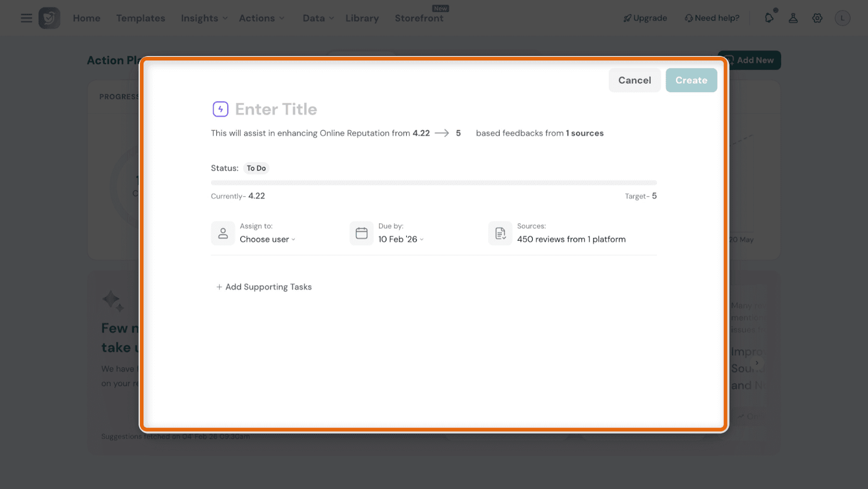Click the Enter Title input field
The width and height of the screenshot is (868, 489).
(325, 109)
